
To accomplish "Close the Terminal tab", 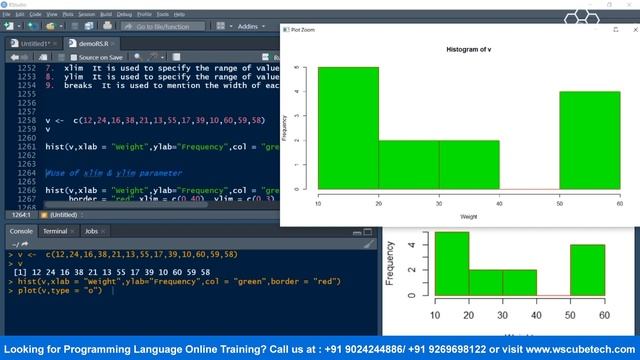I will 72,231.
